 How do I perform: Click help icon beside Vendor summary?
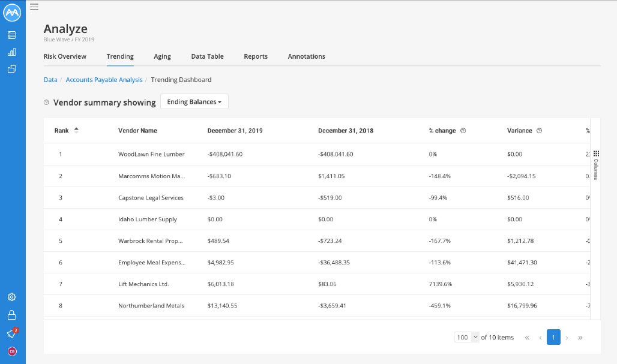point(46,102)
